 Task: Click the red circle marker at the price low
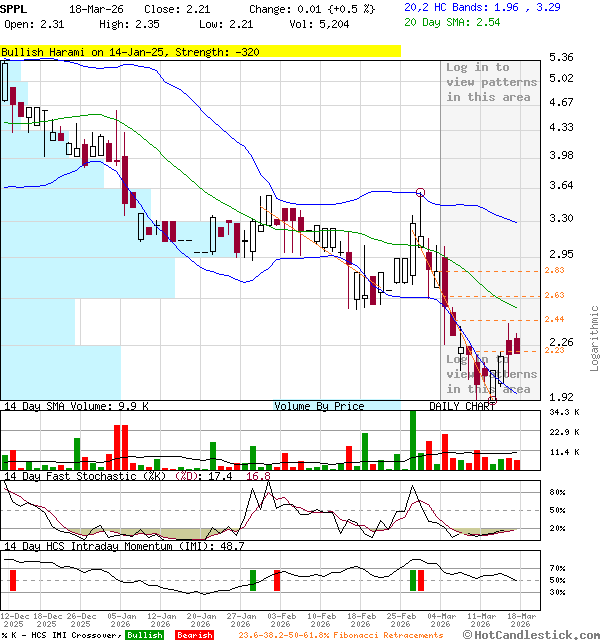click(491, 400)
